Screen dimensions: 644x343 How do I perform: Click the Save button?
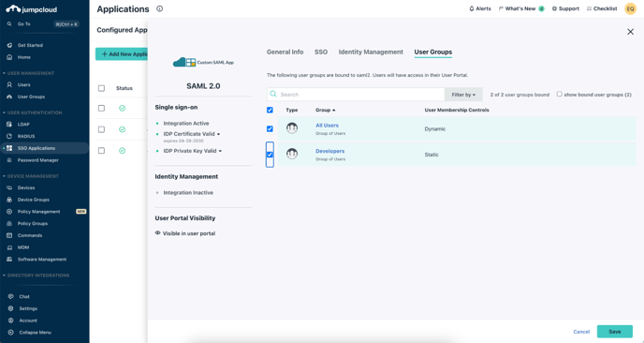615,332
